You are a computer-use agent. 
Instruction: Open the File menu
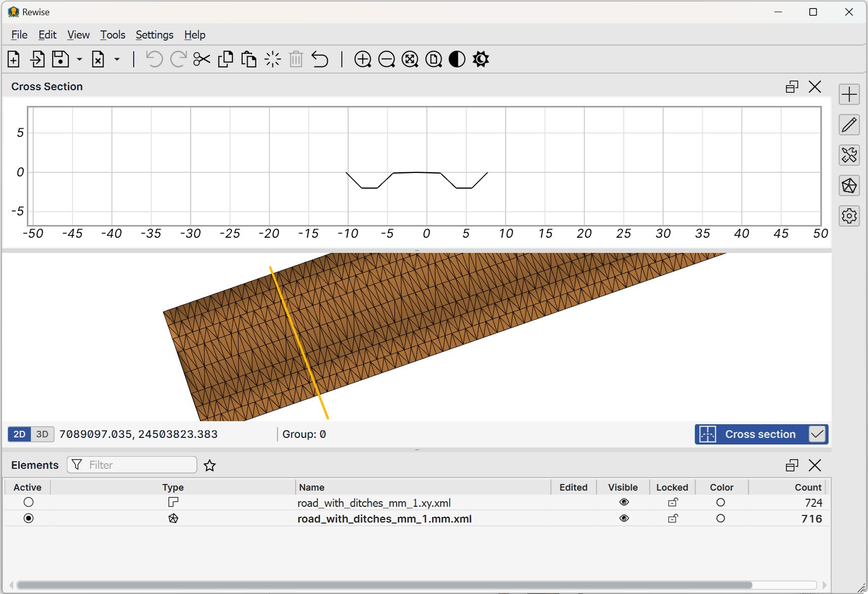(x=19, y=35)
